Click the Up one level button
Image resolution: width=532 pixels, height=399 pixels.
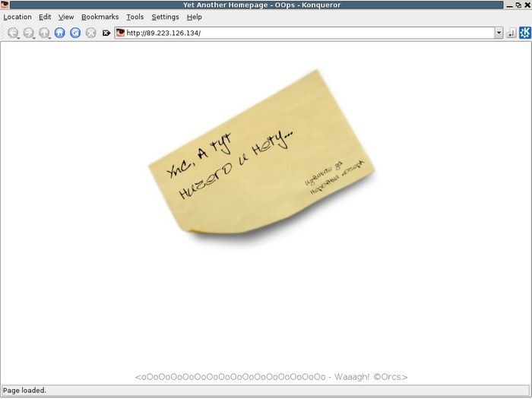pos(44,33)
